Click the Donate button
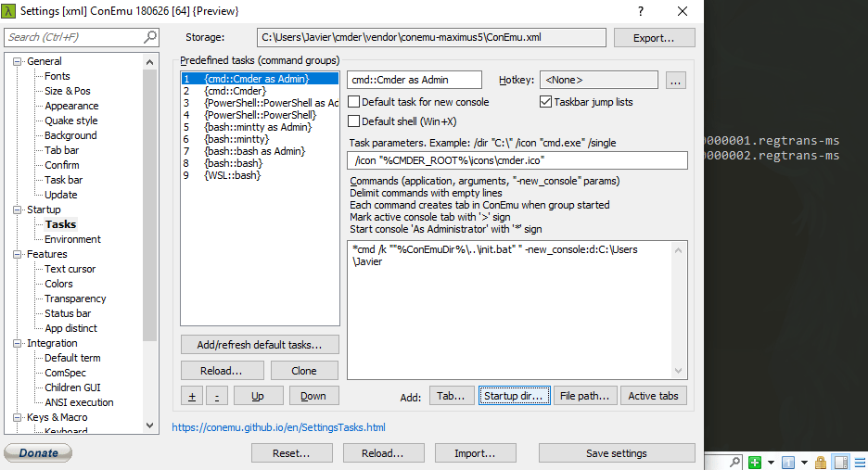The height and width of the screenshot is (470, 868). tap(38, 452)
